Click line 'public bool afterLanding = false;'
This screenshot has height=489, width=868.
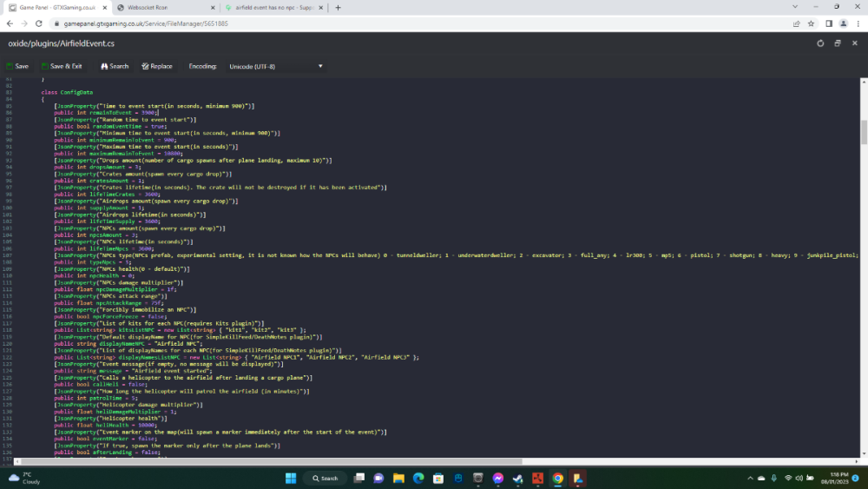pos(107,452)
